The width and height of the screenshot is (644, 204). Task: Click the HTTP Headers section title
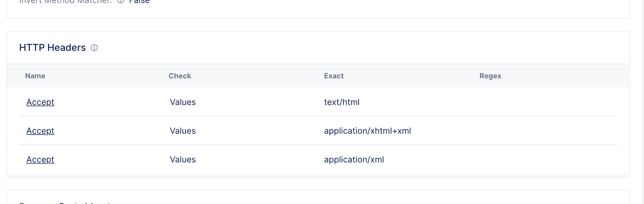click(x=52, y=47)
